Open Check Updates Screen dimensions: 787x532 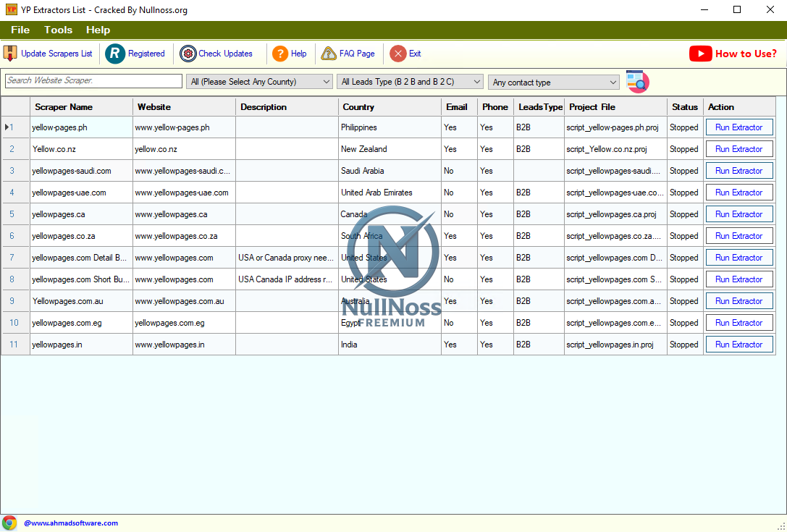(188, 53)
